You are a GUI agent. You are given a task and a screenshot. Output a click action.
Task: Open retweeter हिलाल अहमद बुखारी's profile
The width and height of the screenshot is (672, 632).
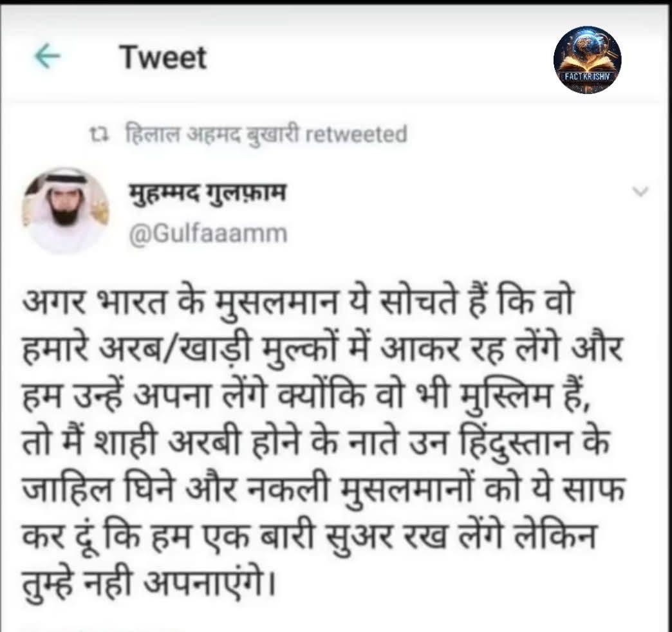pos(212,134)
